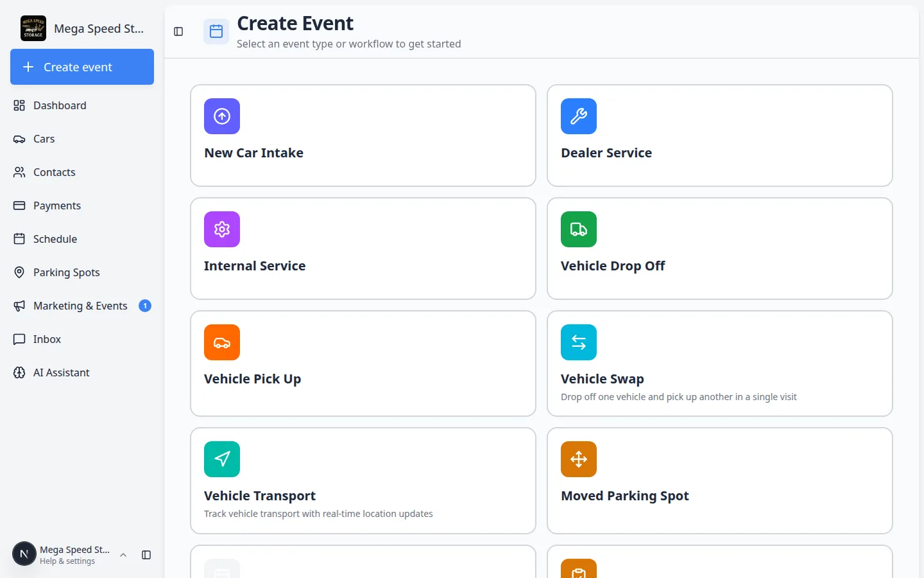Viewport: 924px width, 578px height.
Task: Collapse sidebar using bottom panel icon
Action: 146,555
